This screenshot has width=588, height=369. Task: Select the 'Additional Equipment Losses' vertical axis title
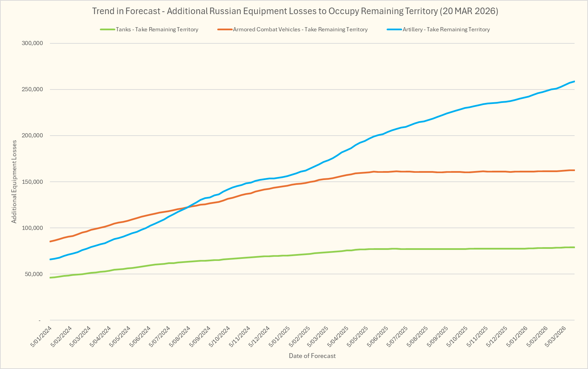point(14,182)
